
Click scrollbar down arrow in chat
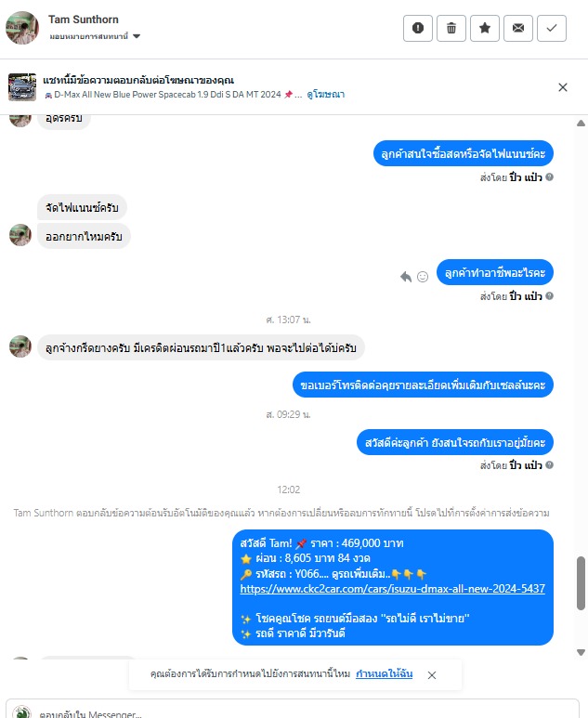[581, 652]
